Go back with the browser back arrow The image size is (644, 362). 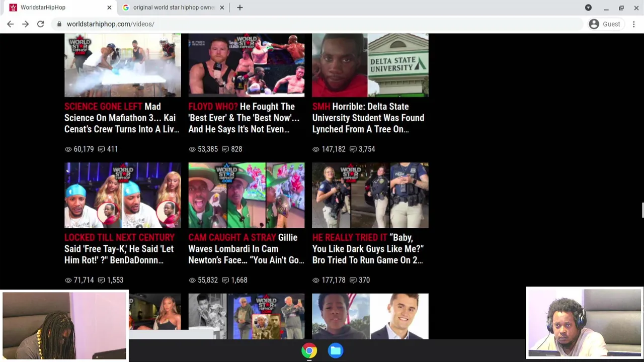pos(10,24)
